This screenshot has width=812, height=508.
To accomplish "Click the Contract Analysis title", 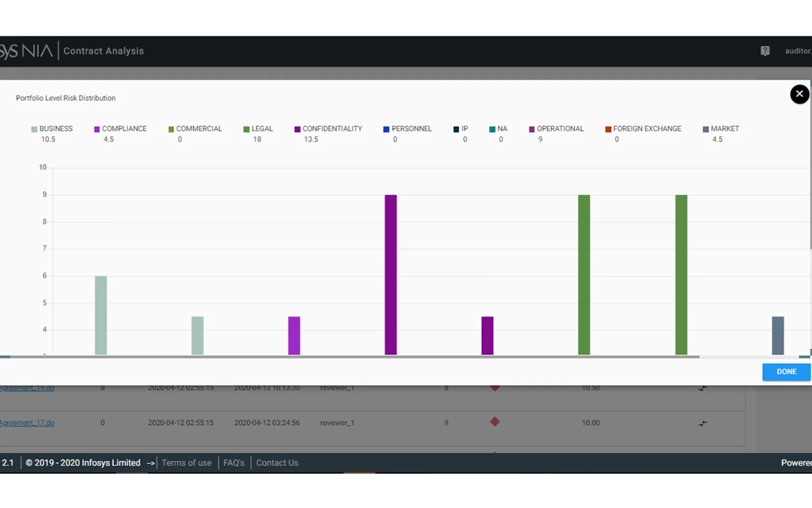I will [x=104, y=51].
